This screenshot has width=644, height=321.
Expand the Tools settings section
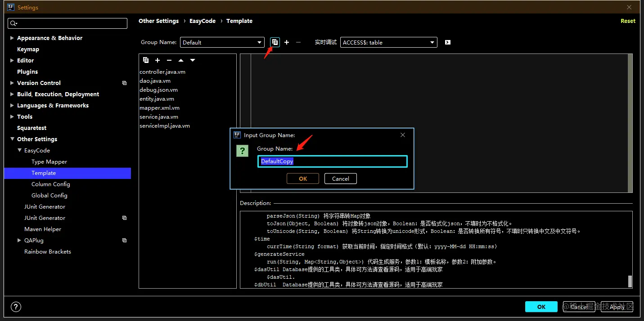[12, 117]
